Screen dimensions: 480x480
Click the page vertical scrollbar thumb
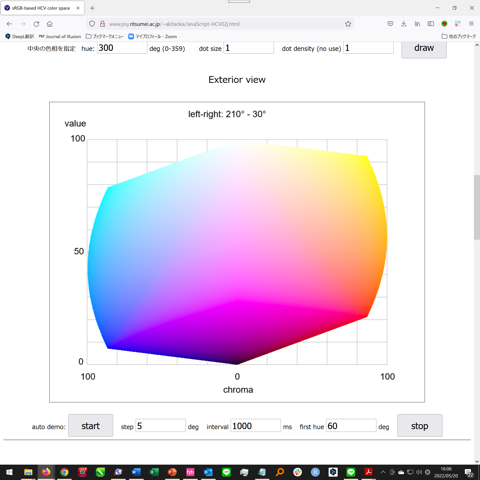(477, 207)
